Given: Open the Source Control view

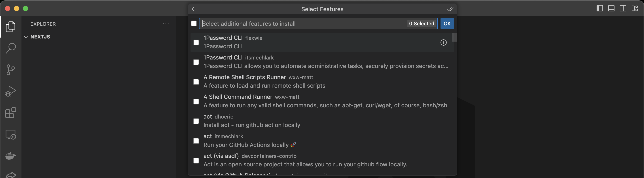Looking at the screenshot, I should pyautogui.click(x=11, y=70).
